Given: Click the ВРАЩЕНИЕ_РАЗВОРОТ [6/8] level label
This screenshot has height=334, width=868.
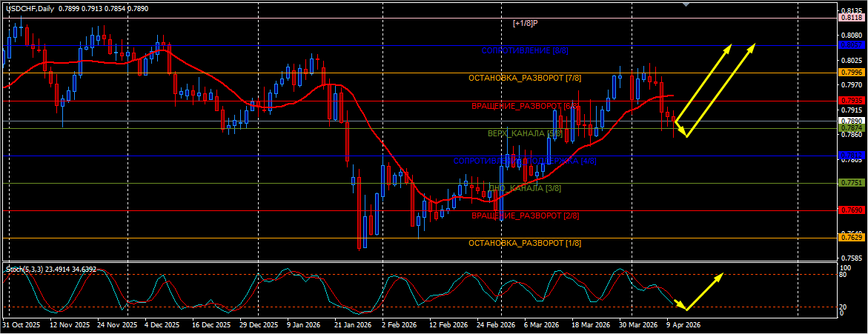Looking at the screenshot, I should click(x=525, y=106).
